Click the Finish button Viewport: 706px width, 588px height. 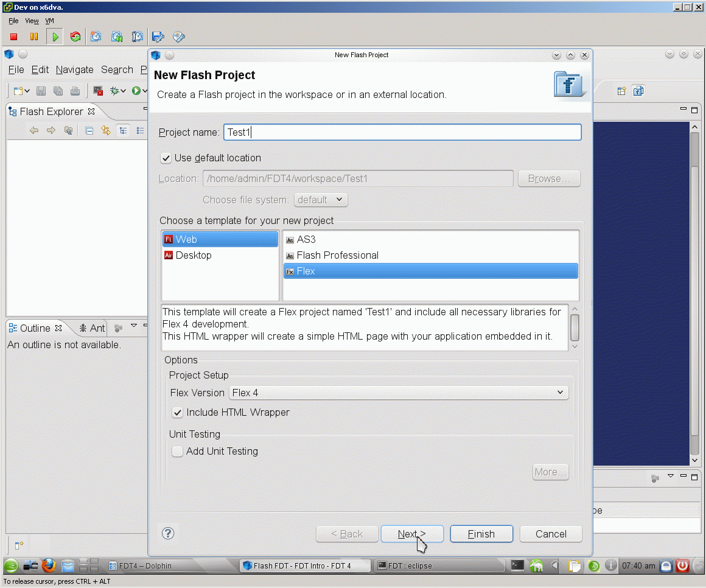(481, 534)
